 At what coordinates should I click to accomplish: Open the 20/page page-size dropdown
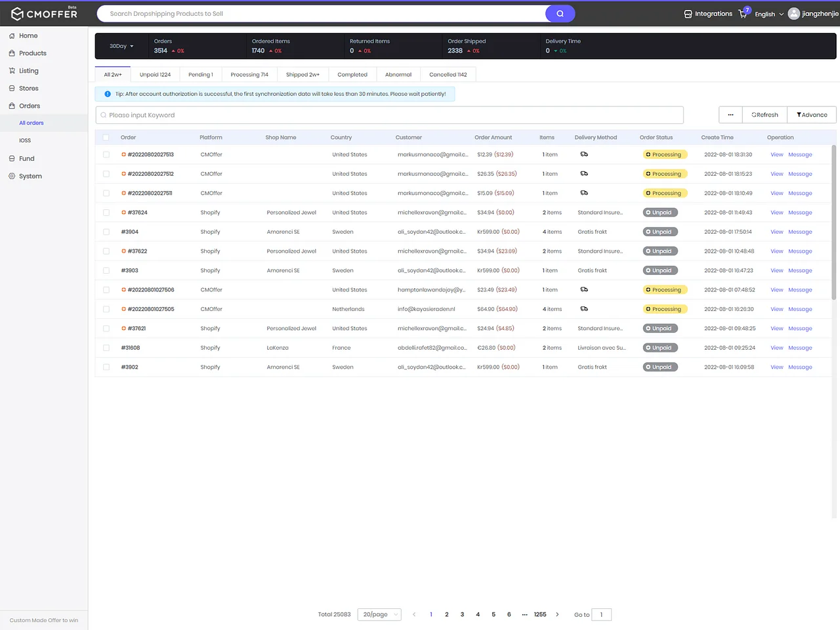click(379, 614)
